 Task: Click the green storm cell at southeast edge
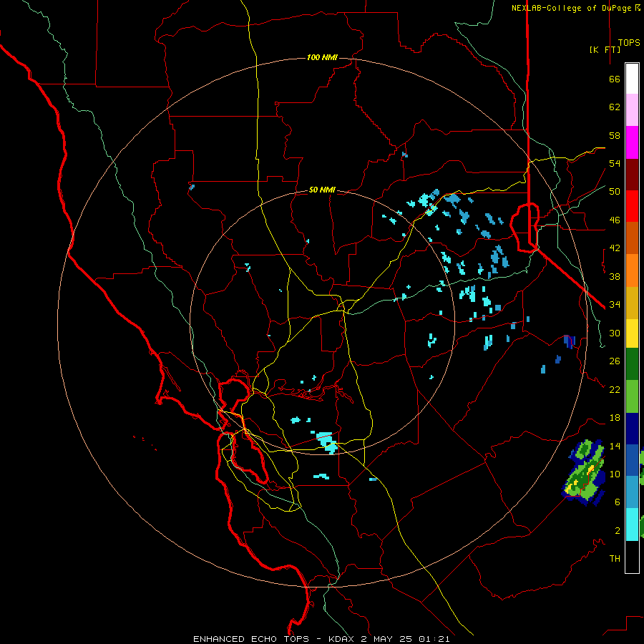[x=583, y=472]
